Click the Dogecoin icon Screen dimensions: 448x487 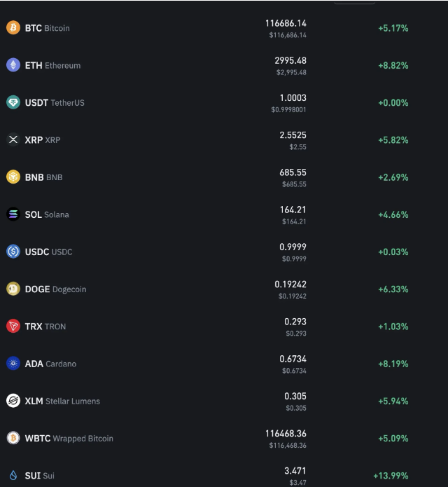coord(13,289)
